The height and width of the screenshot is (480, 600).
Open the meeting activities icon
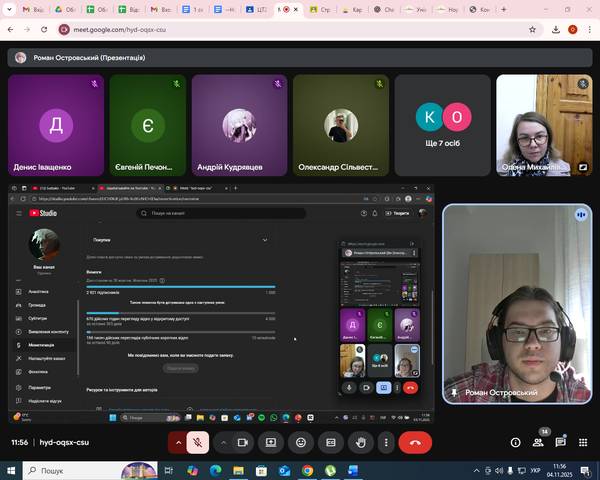coord(584,442)
